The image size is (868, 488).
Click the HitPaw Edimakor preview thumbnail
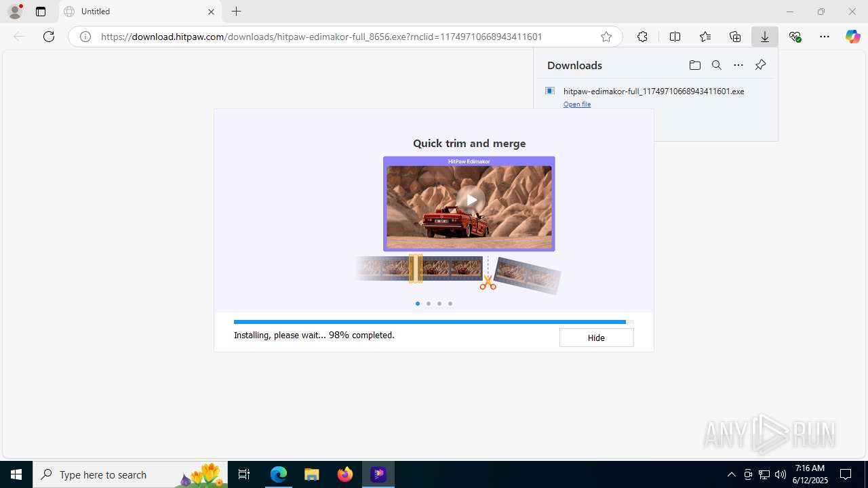(469, 204)
